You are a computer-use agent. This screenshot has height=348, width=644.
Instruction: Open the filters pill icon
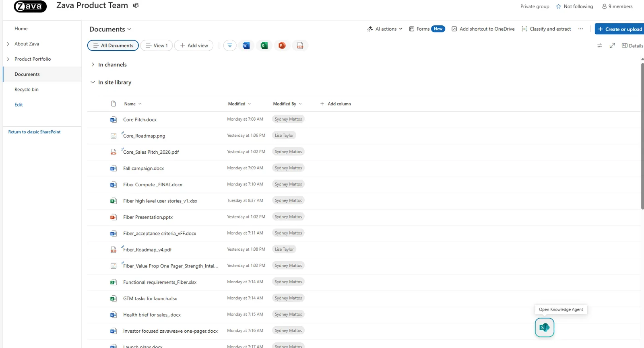[230, 45]
